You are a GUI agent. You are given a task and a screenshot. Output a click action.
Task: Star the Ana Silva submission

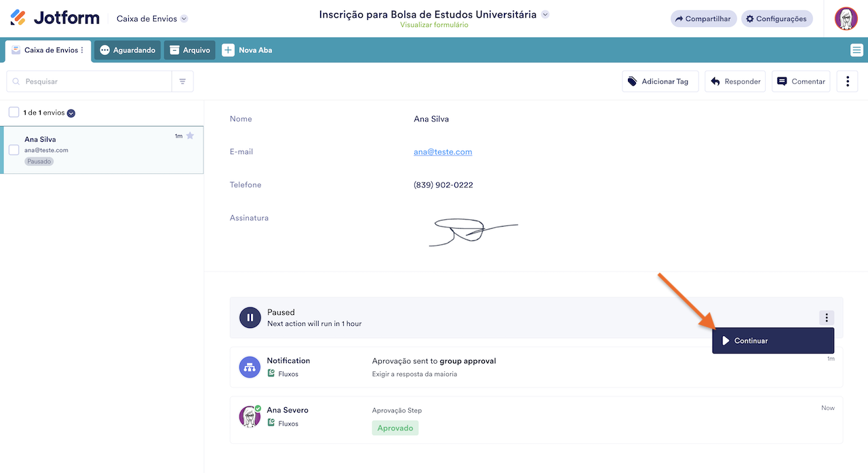(190, 136)
